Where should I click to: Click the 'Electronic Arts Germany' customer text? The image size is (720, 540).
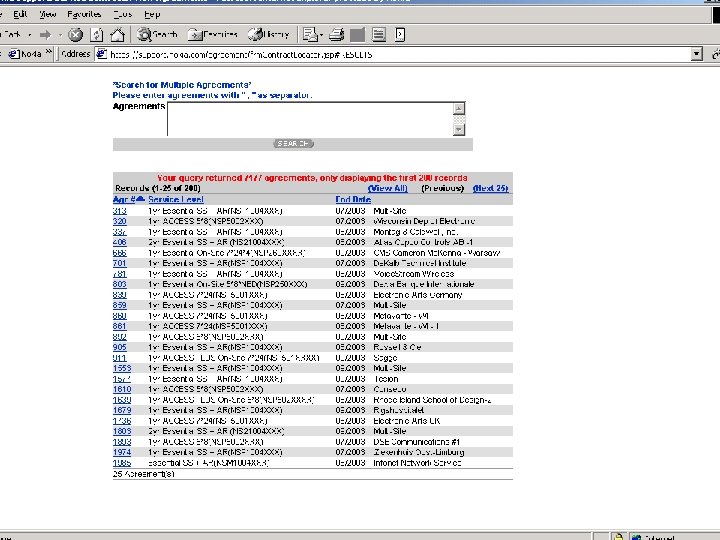(417, 295)
